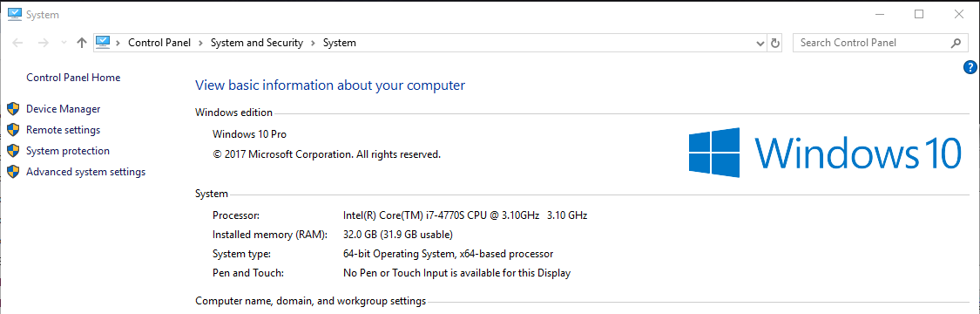Screen dimensions: 980x314
Task: Open Device Manager link
Action: pos(63,109)
